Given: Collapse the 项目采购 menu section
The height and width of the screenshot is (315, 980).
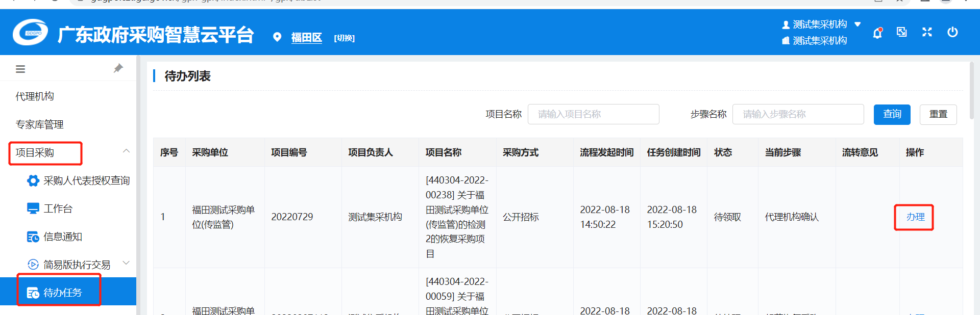Looking at the screenshot, I should click(126, 151).
